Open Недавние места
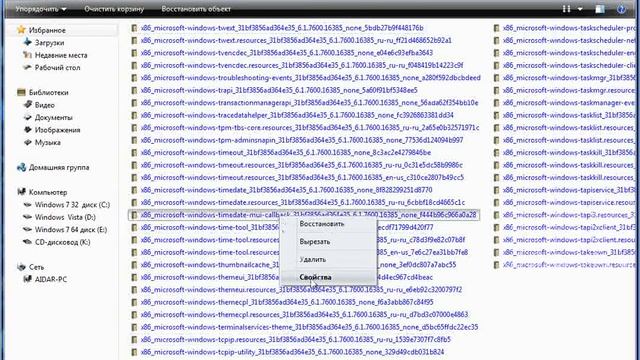Image resolution: width=640 pixels, height=360 pixels. click(61, 55)
